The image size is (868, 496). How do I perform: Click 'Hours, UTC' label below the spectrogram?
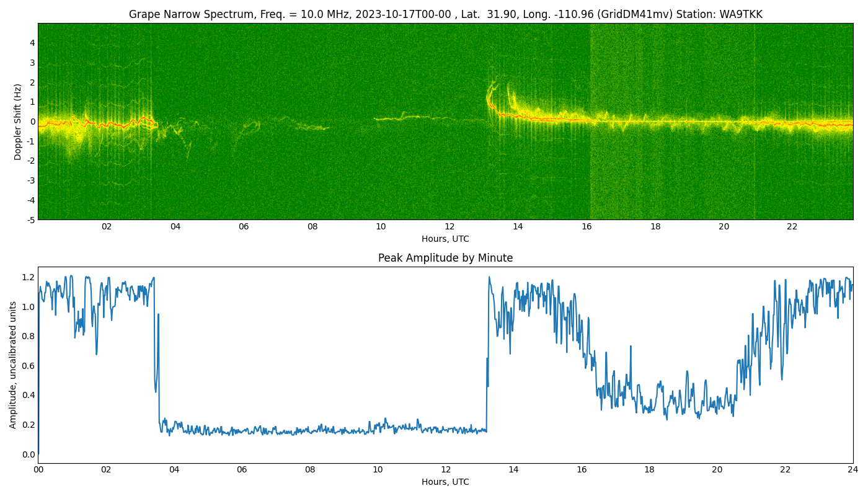pos(445,239)
